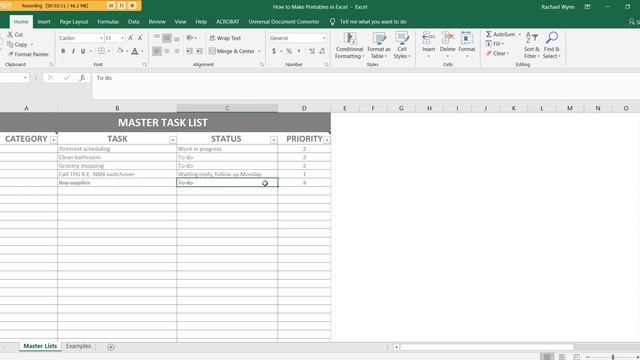Apply cell borders button
Viewport: 640px width, 360px height.
(101, 51)
